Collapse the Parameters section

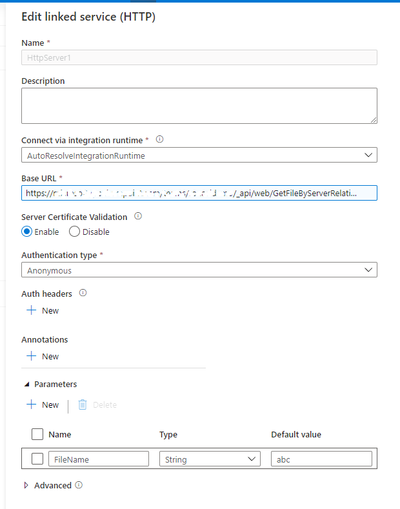click(27, 384)
